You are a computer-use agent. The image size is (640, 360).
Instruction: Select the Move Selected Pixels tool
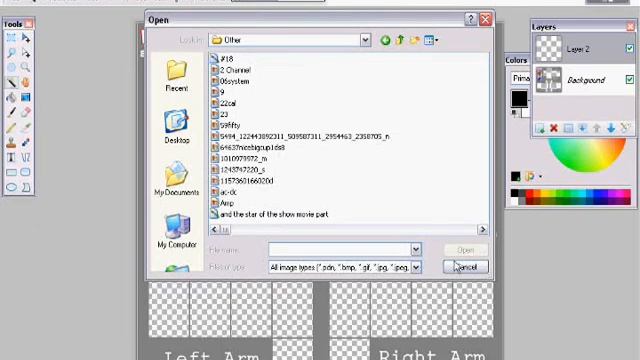(26, 38)
